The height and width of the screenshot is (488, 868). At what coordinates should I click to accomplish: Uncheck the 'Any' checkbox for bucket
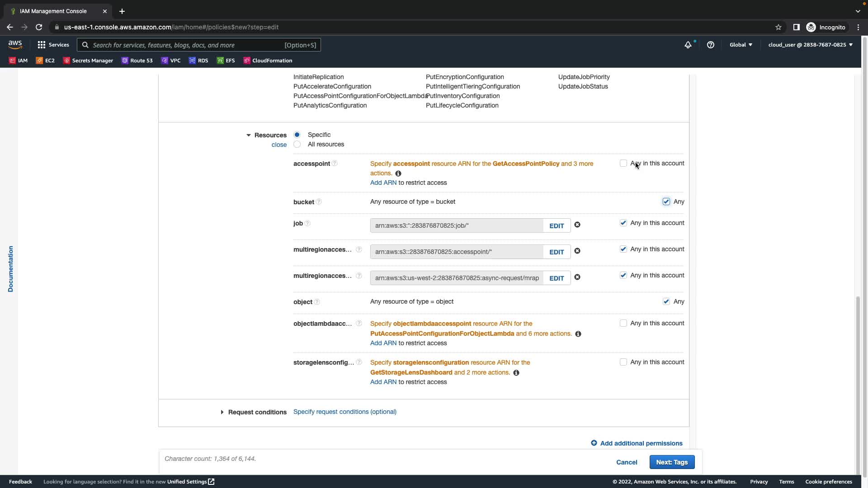pyautogui.click(x=666, y=202)
